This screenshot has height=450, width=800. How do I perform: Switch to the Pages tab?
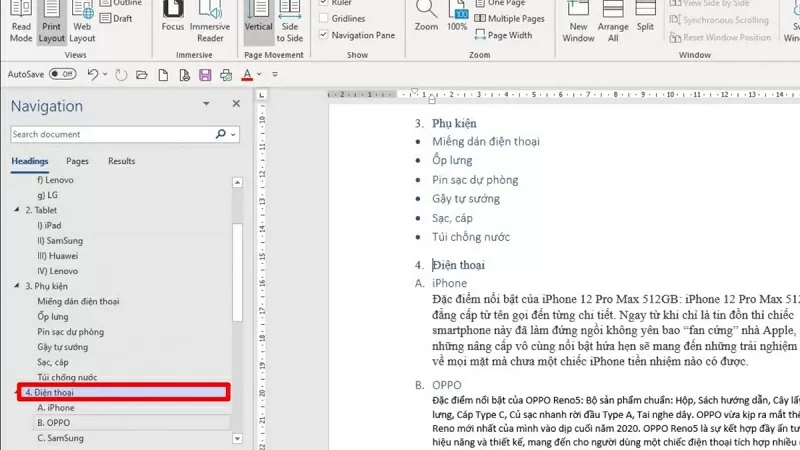coord(77,161)
